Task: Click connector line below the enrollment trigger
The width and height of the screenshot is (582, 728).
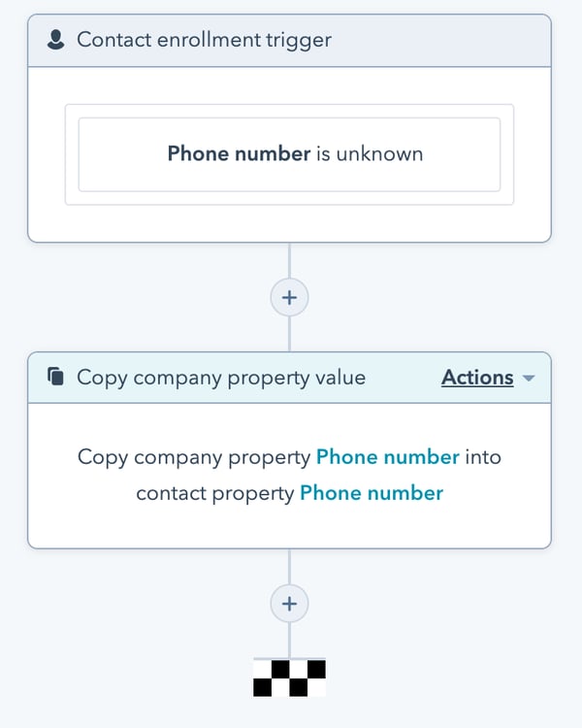Action: click(x=289, y=260)
